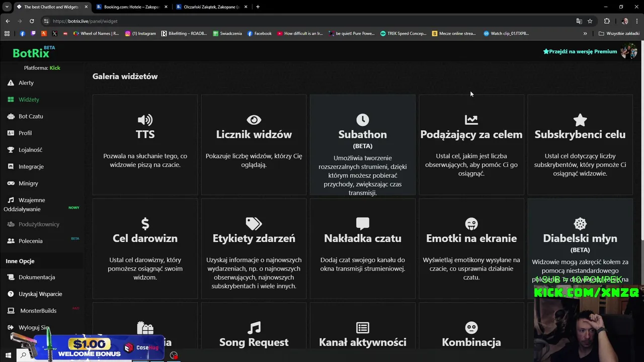
Task: Log out via Wyloguj Się
Action: pyautogui.click(x=34, y=327)
